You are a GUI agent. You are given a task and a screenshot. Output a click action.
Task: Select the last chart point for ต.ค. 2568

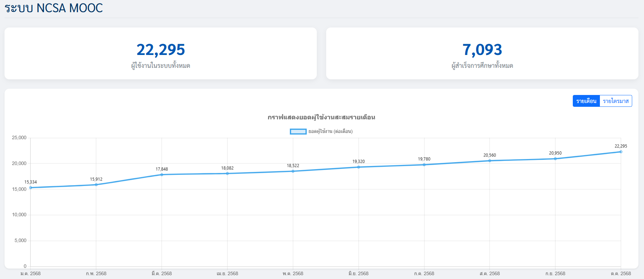[x=621, y=152]
